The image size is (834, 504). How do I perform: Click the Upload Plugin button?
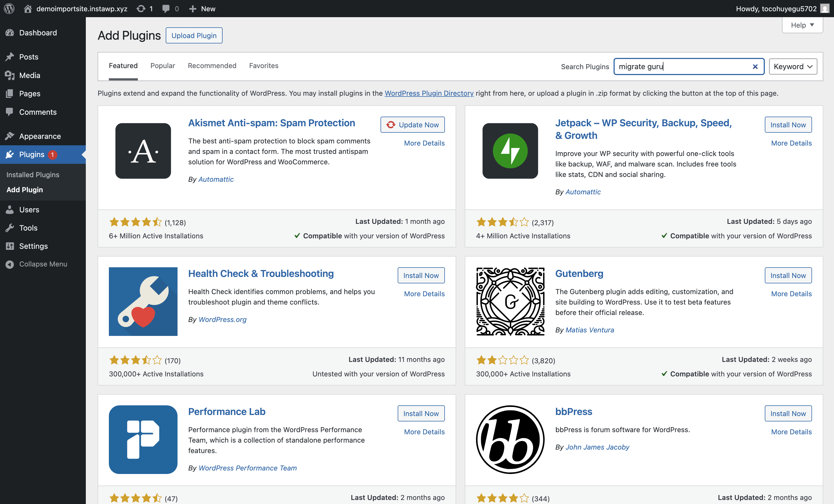[x=194, y=36]
